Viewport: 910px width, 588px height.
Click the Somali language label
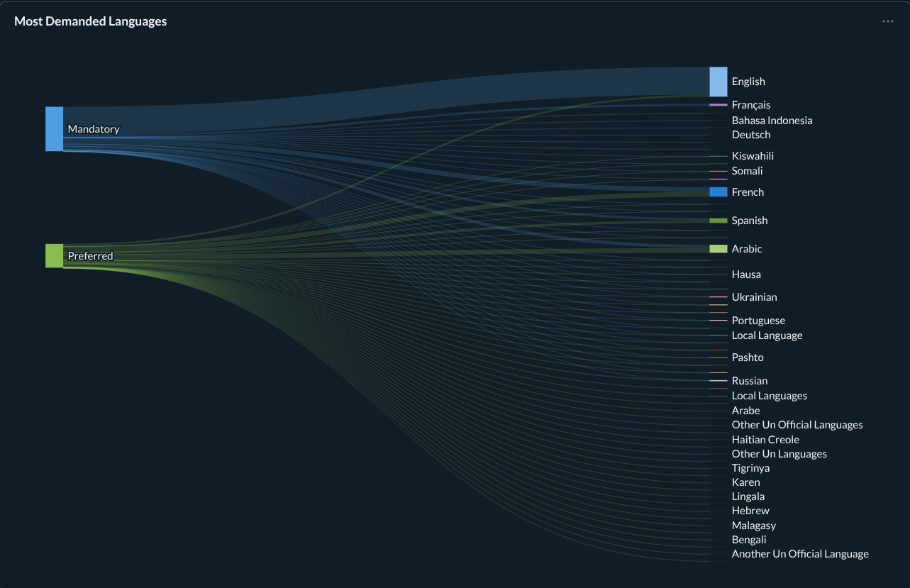[747, 171]
